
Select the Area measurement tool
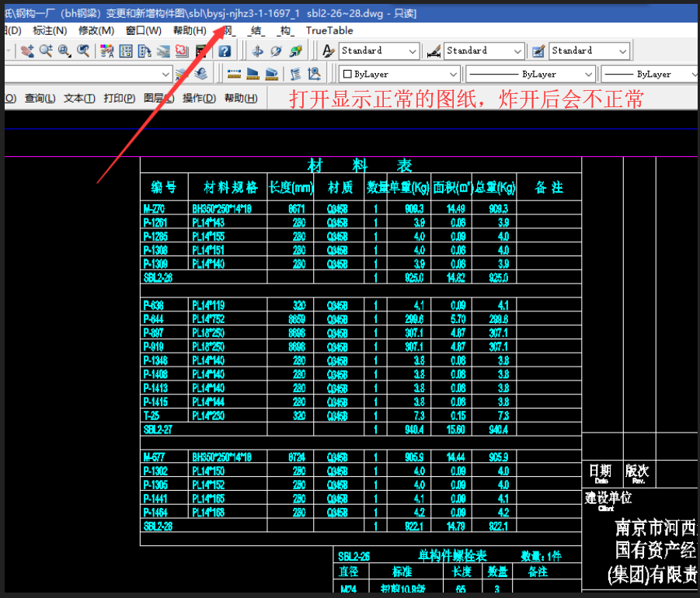[x=252, y=74]
